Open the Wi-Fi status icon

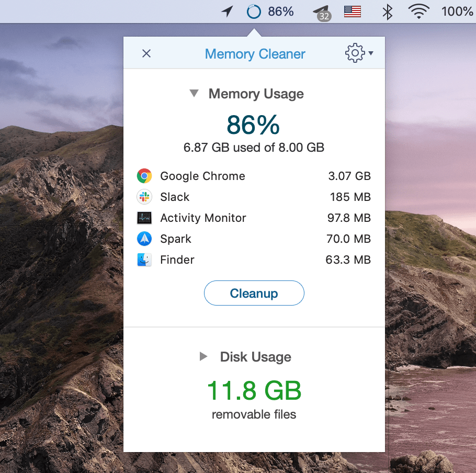point(418,11)
